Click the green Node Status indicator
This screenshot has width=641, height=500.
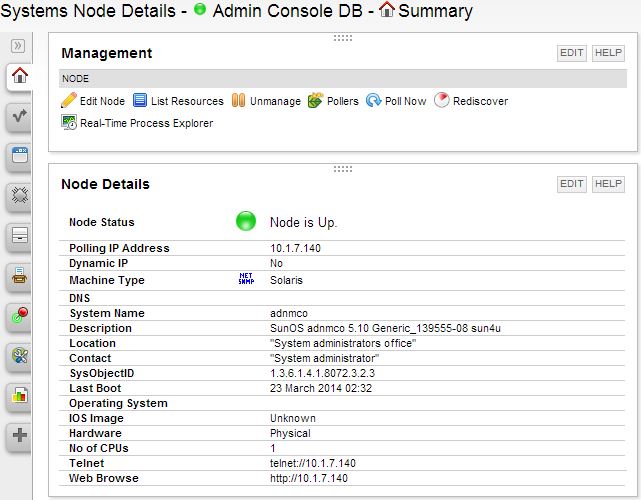pyautogui.click(x=246, y=221)
